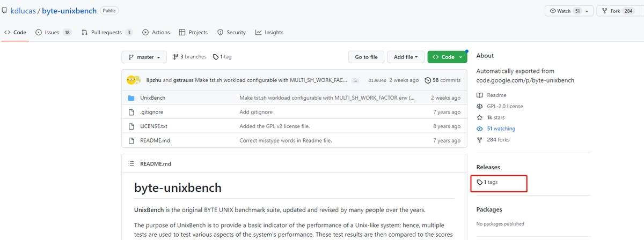The width and height of the screenshot is (644, 240).
Task: View the 58 commits history
Action: [442, 80]
